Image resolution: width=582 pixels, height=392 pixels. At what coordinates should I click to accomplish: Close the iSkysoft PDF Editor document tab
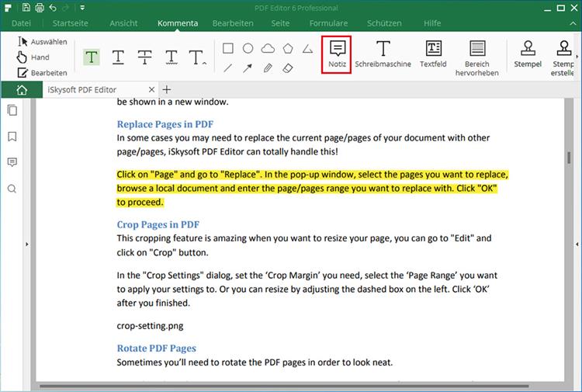point(151,90)
